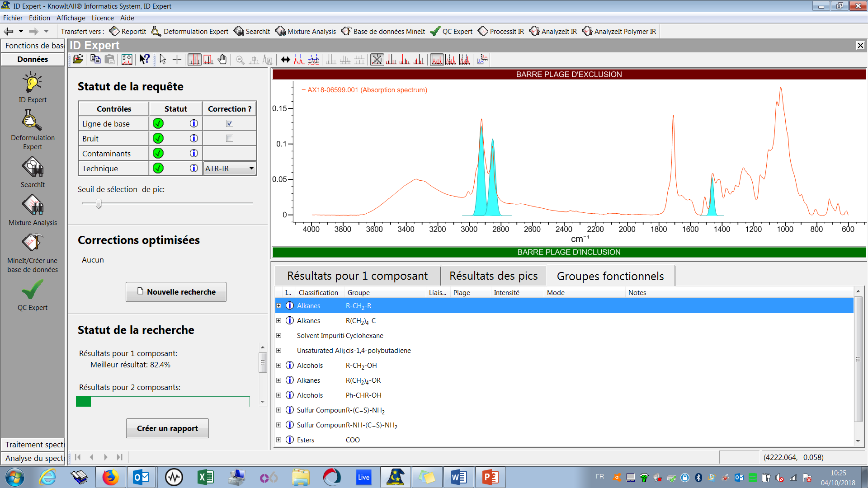The image size is (868, 488).
Task: Select the crosshair cursor tool
Action: pos(177,60)
